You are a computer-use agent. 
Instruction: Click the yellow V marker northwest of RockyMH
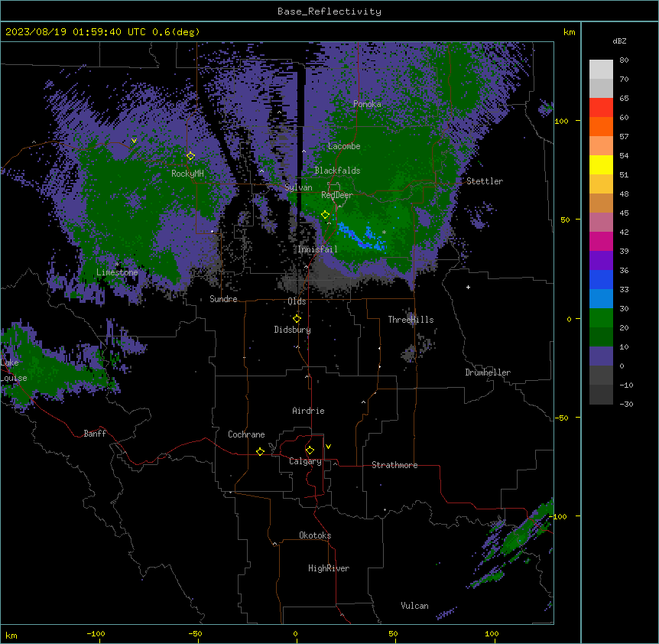[134, 141]
